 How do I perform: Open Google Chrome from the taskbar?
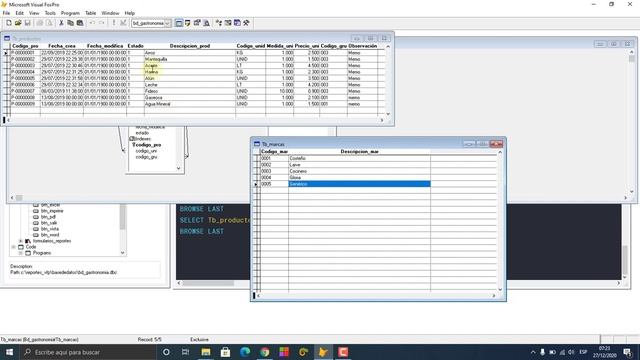click(264, 352)
